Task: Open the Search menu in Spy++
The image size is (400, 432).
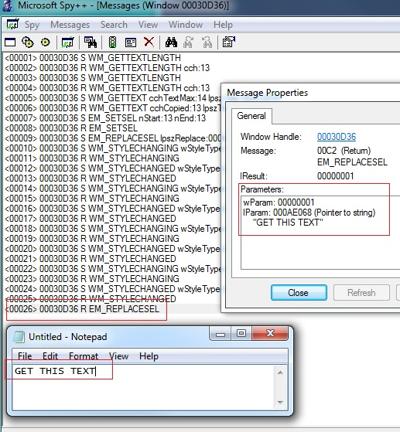Action: tap(114, 25)
